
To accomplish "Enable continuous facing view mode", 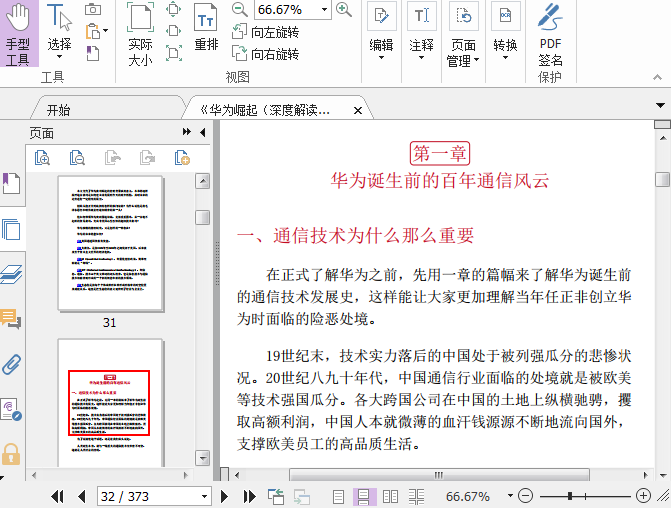I will tap(416, 496).
